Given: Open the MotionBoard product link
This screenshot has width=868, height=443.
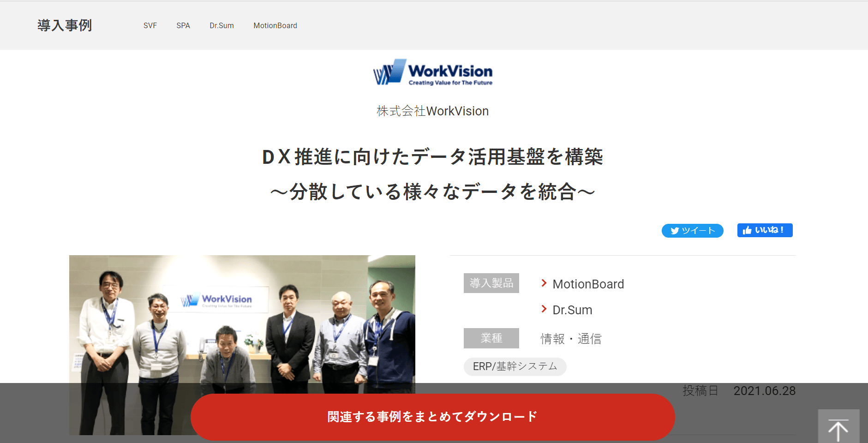Looking at the screenshot, I should pyautogui.click(x=588, y=284).
